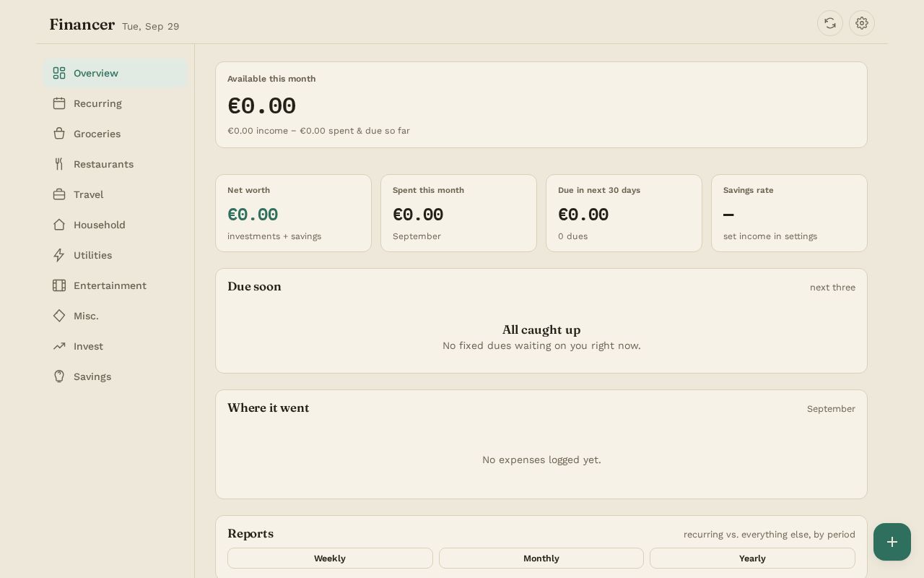Select the Utilities label in sidebar
This screenshot has height=578, width=924.
[x=92, y=255]
